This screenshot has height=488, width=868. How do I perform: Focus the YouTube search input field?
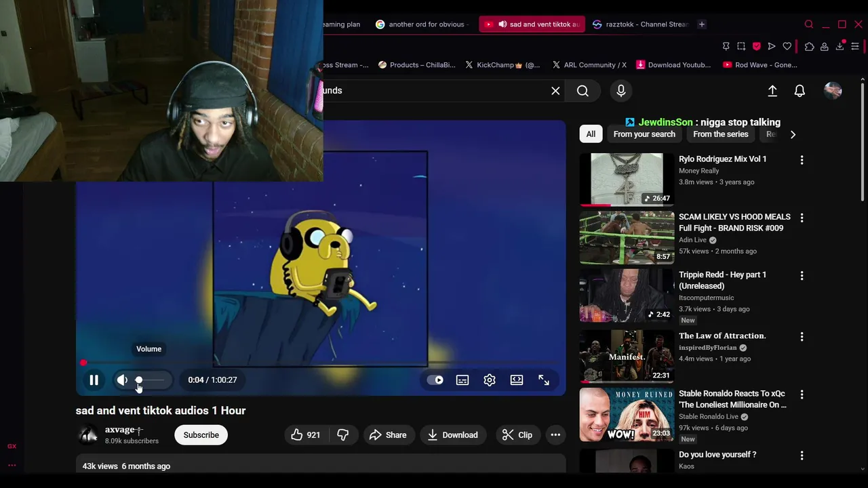coord(434,91)
